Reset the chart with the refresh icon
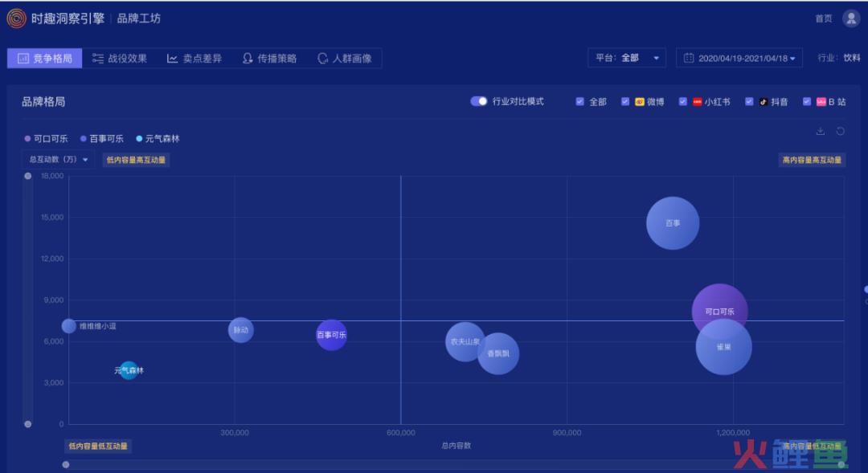Screen dimensions: 868x473 (x=841, y=131)
